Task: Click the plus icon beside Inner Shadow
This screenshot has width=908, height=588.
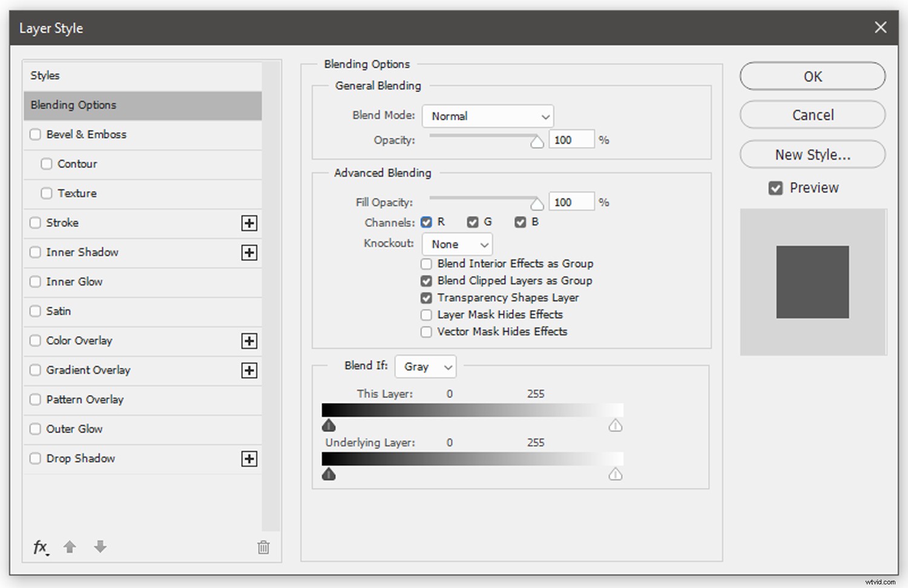Action: click(x=249, y=253)
